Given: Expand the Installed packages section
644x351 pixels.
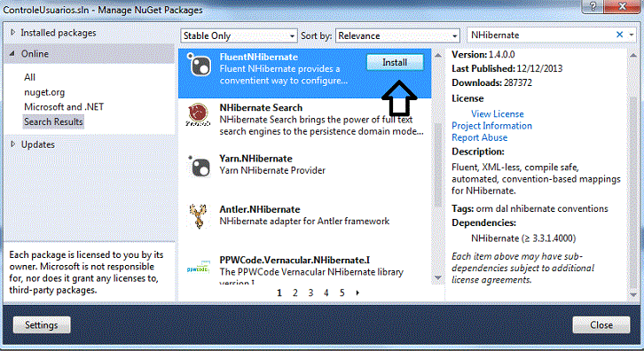Looking at the screenshot, I should pos(12,33).
